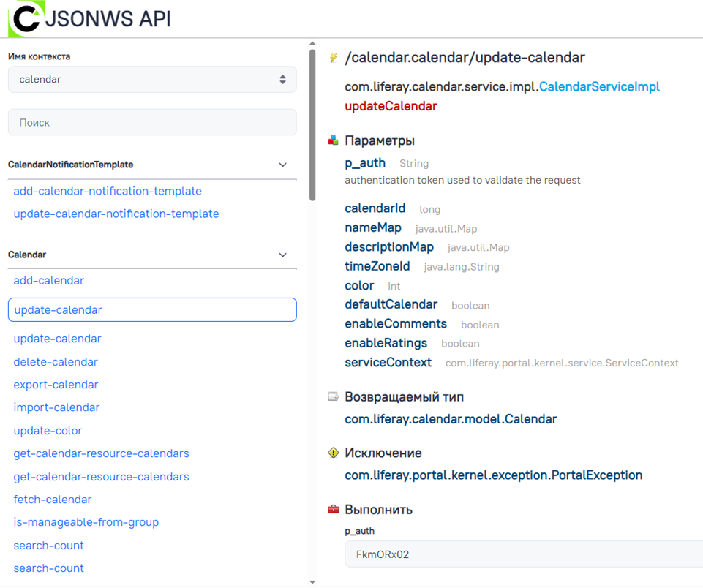Click the Возвращаемый тип return icon
703x588 pixels.
(x=334, y=397)
